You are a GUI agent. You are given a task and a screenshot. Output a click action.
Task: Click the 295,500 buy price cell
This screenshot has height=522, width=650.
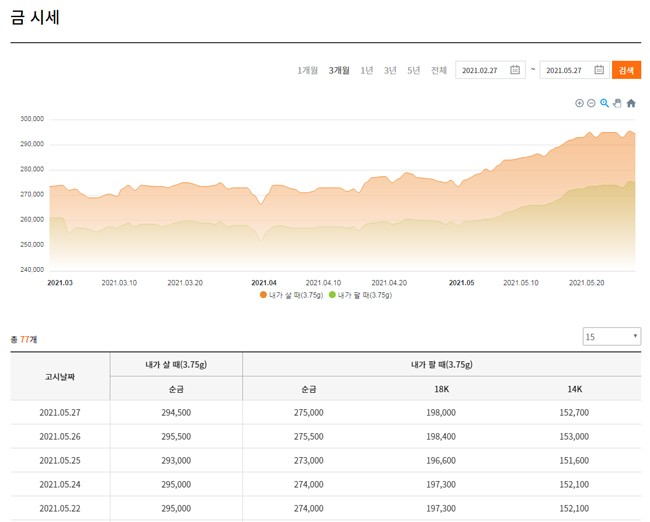tap(176, 437)
